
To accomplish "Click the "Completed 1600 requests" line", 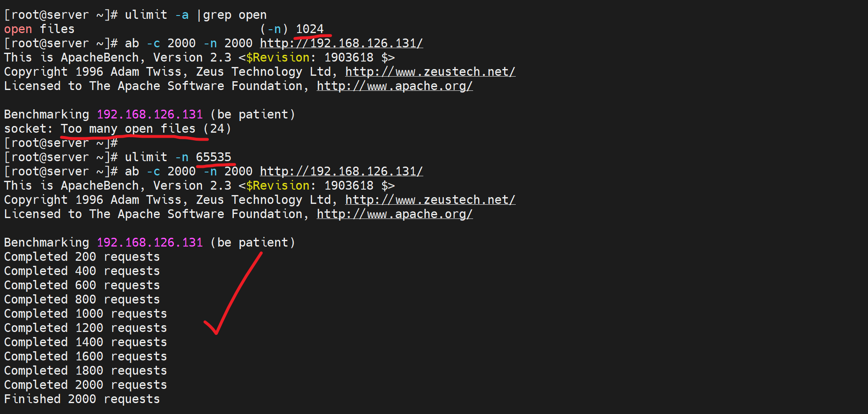I will [x=85, y=356].
